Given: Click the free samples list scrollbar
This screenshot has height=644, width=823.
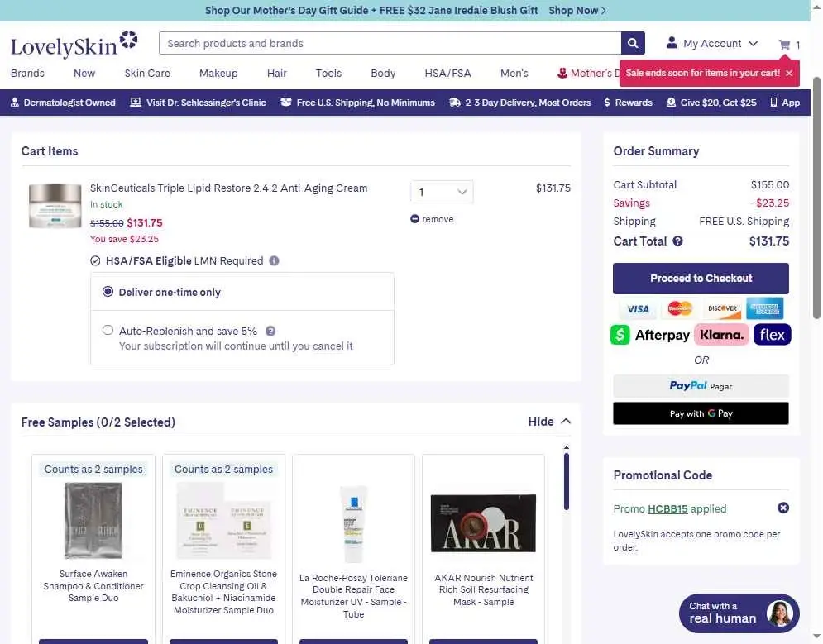Looking at the screenshot, I should pyautogui.click(x=567, y=481).
